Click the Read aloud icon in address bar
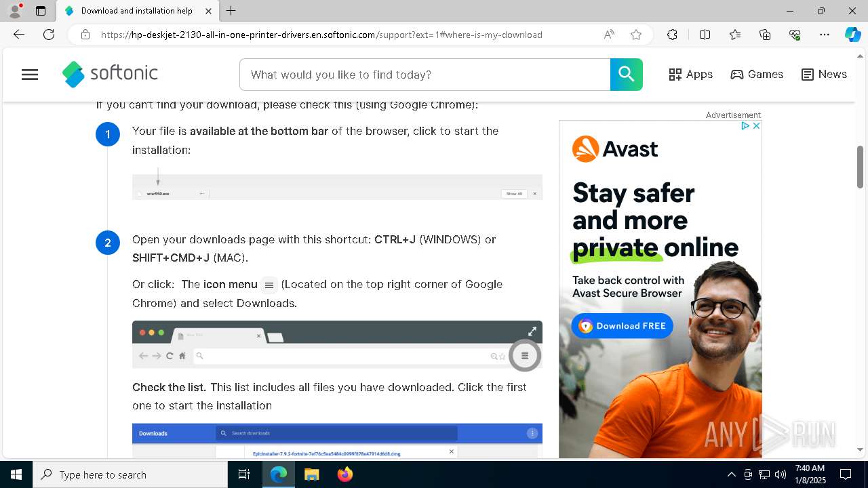Viewport: 868px width, 488px height. pos(609,35)
